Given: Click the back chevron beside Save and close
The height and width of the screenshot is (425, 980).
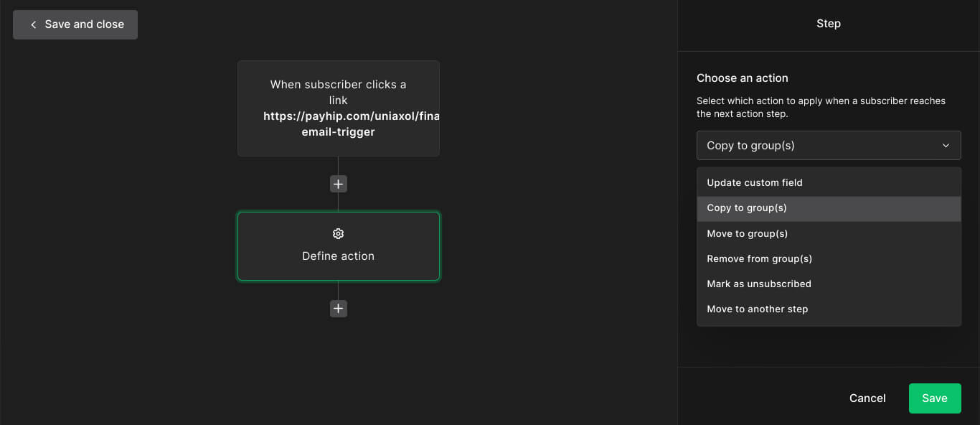Looking at the screenshot, I should tap(33, 24).
